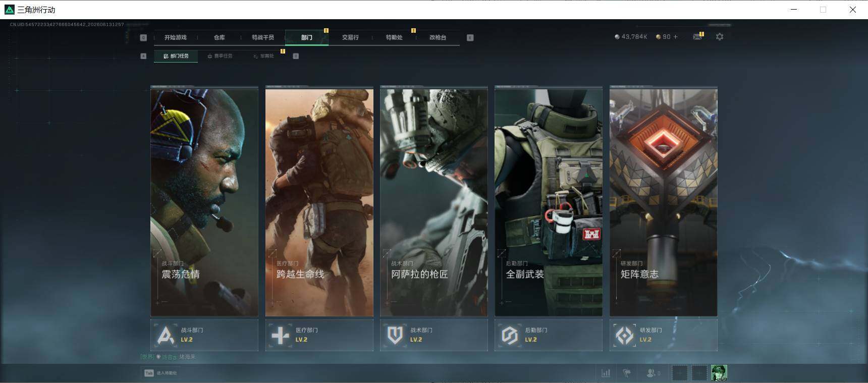
Task: Click the A key hint beside 部门任务
Action: click(143, 56)
